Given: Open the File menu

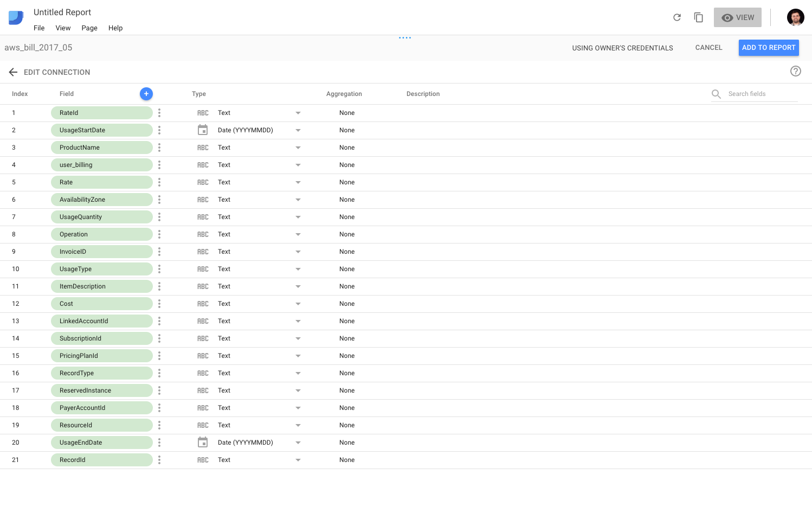Looking at the screenshot, I should (39, 28).
